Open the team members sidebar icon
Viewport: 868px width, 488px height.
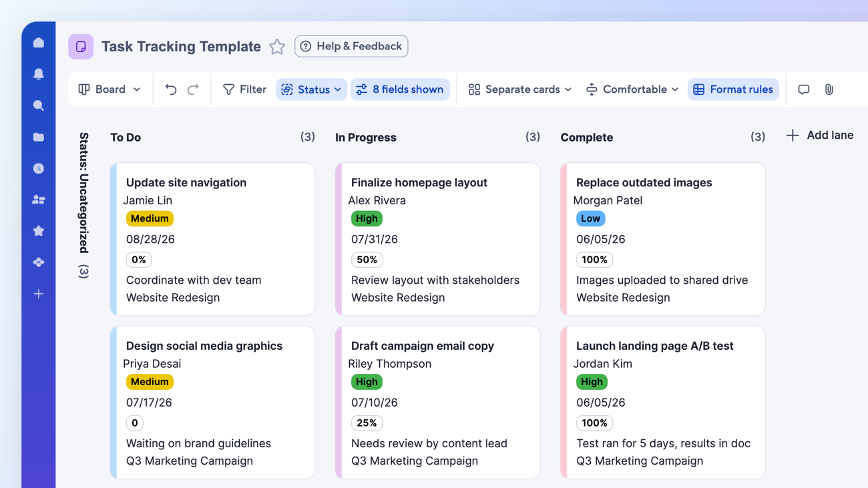(x=38, y=200)
